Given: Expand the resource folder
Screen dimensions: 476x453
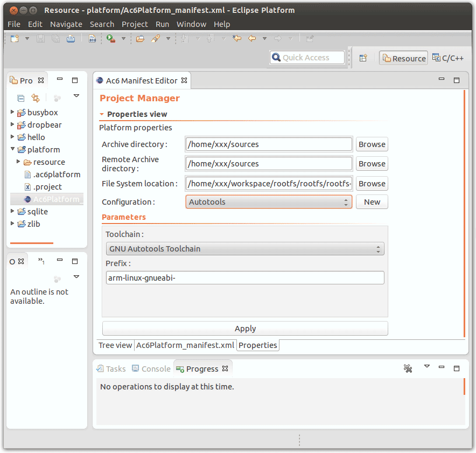Looking at the screenshot, I should (18, 162).
